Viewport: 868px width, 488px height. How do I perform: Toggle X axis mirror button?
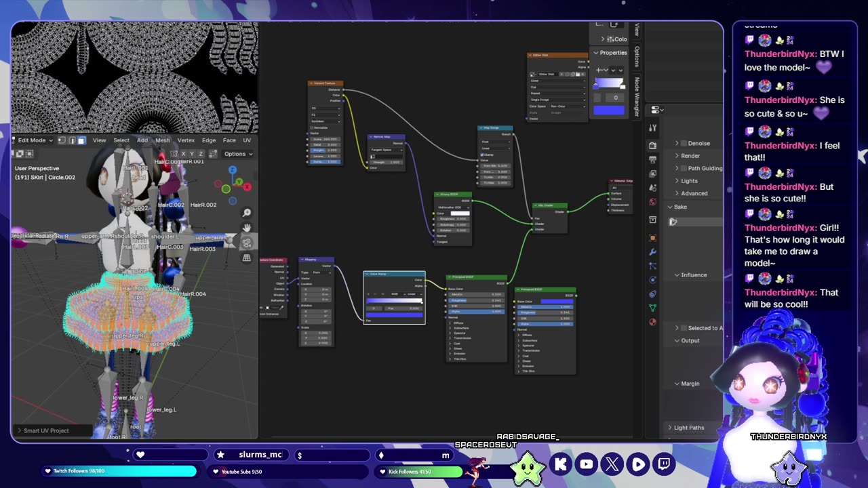pyautogui.click(x=183, y=154)
